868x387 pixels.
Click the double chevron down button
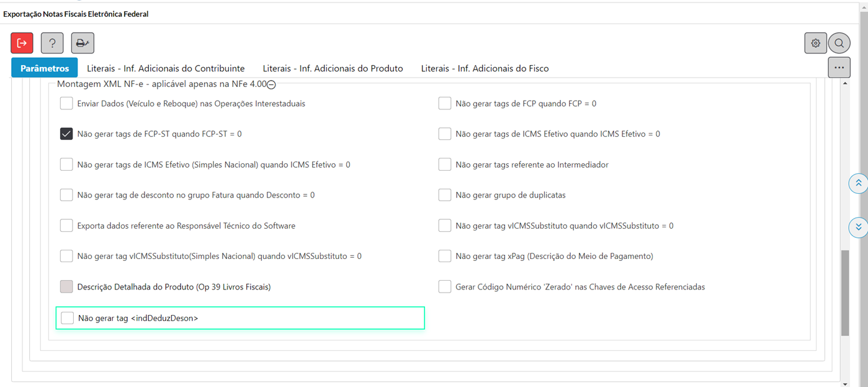858,227
